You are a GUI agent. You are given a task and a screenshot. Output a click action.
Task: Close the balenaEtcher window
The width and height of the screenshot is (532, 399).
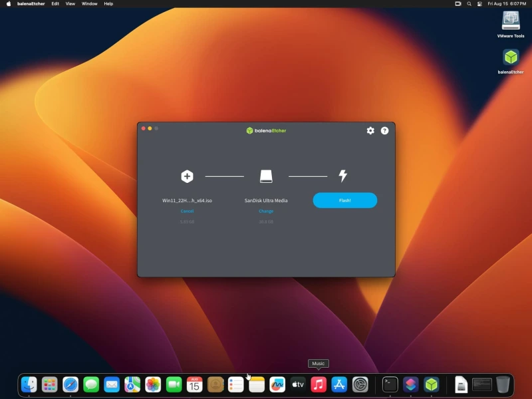(x=144, y=128)
